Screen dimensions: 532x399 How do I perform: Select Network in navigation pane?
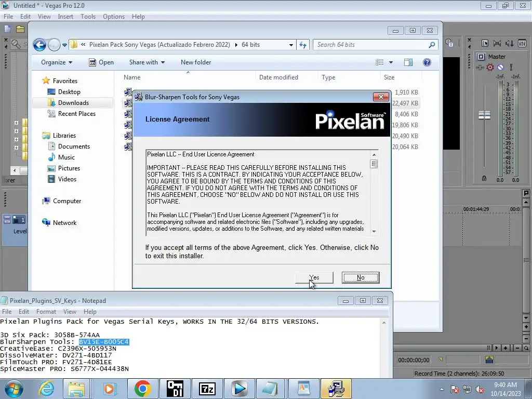pos(64,222)
